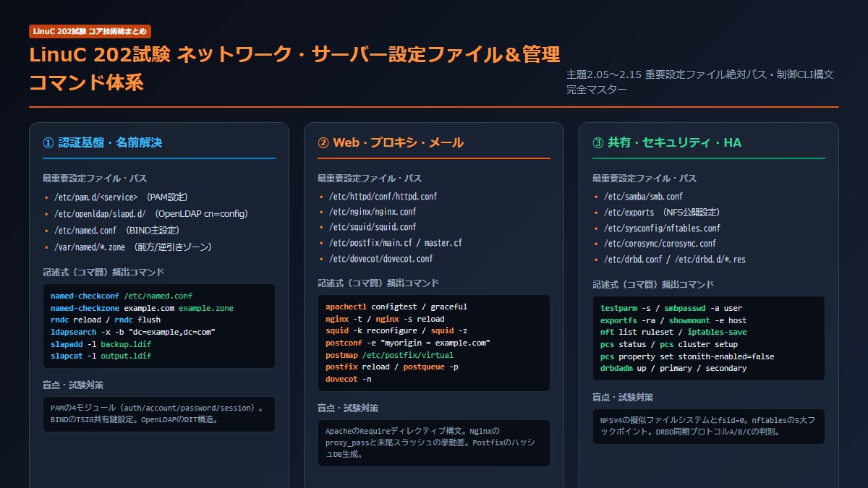
Task: Click the "pcs property set stonith-enabled=false" line
Action: pos(687,356)
